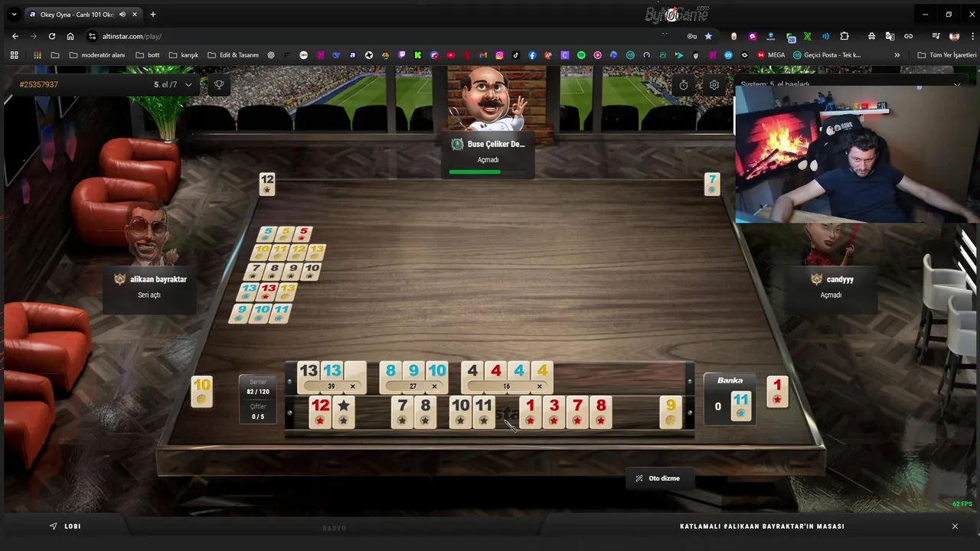980x551 pixels.
Task: Open Edit & Tasarım bookmark folder
Action: (234, 55)
